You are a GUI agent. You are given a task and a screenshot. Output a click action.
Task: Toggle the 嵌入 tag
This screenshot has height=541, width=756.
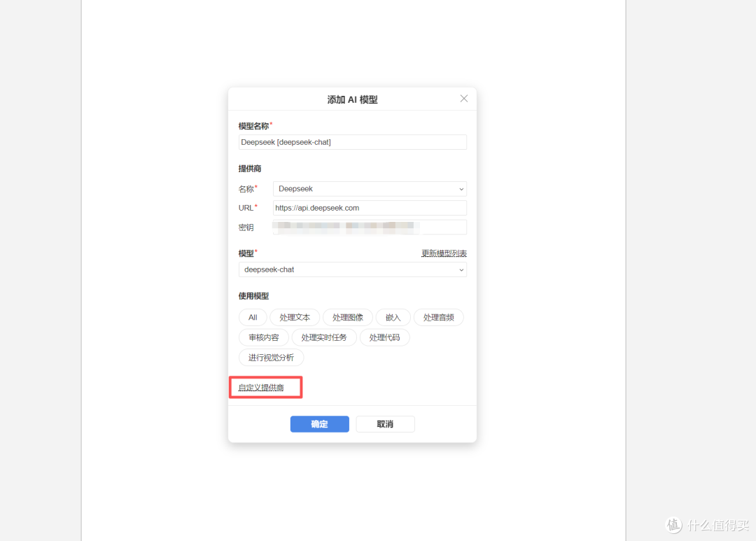[x=393, y=317]
